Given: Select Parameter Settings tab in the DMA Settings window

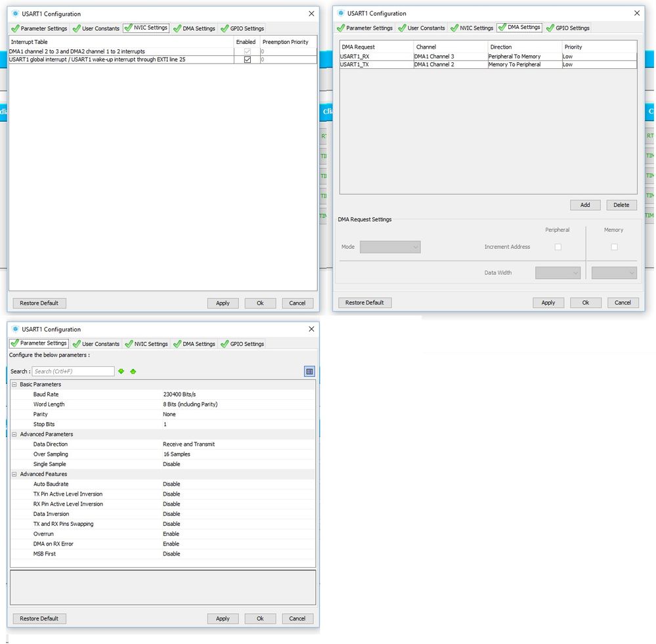Looking at the screenshot, I should [x=364, y=28].
